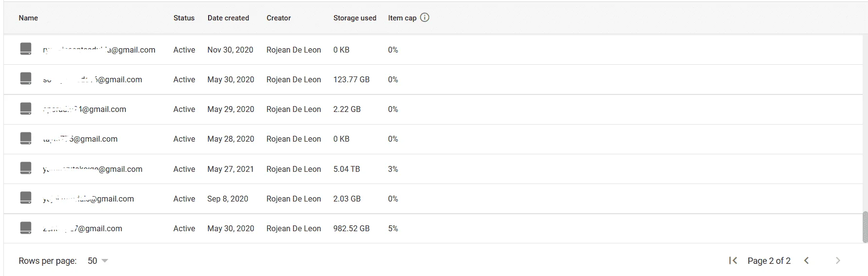
Task: Click the Status column header
Action: tap(184, 18)
